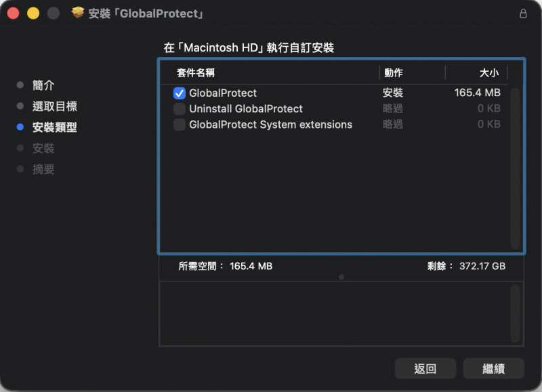Screen dimensions: 542x392
Task: Click the grey dot beside 簡介
Action: [x=20, y=85]
